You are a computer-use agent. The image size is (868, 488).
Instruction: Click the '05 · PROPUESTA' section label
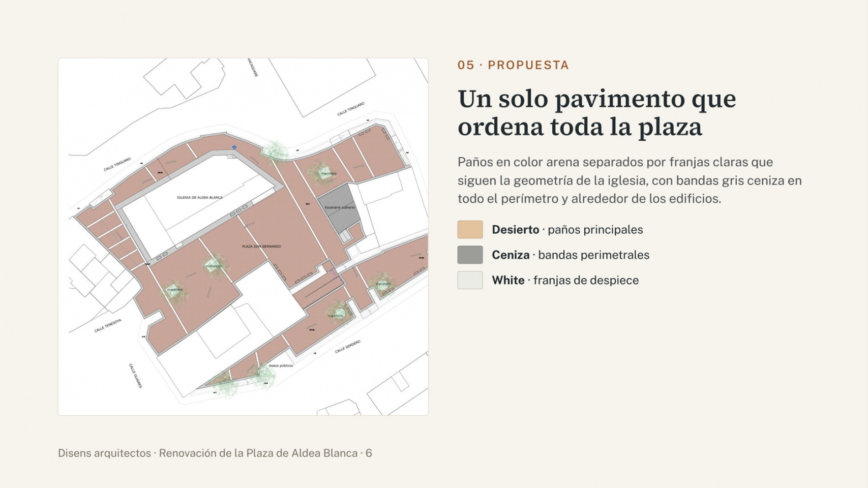[513, 65]
